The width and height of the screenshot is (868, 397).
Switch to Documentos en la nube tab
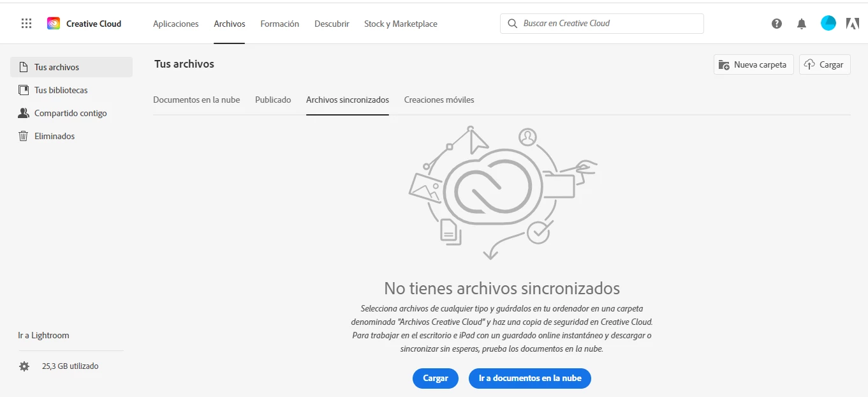(196, 100)
